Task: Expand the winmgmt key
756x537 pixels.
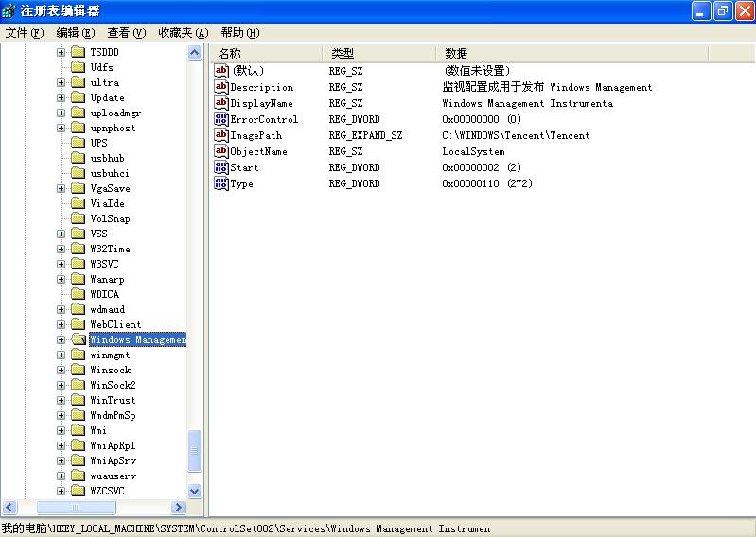Action: pyautogui.click(x=61, y=355)
